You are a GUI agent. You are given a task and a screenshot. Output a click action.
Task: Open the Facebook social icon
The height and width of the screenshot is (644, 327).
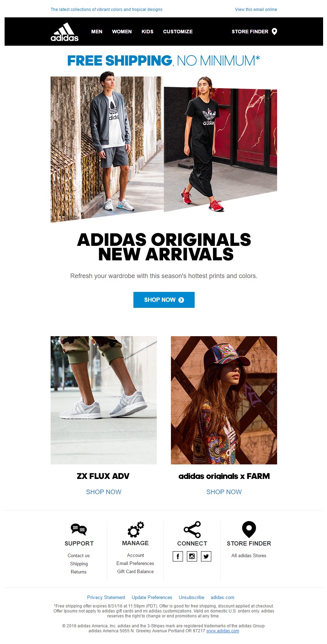[178, 556]
